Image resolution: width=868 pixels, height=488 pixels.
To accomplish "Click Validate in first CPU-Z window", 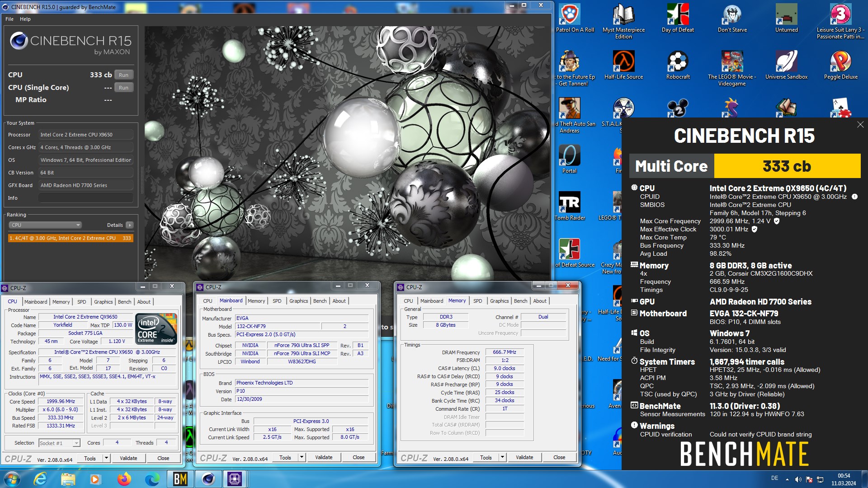I will click(x=128, y=458).
